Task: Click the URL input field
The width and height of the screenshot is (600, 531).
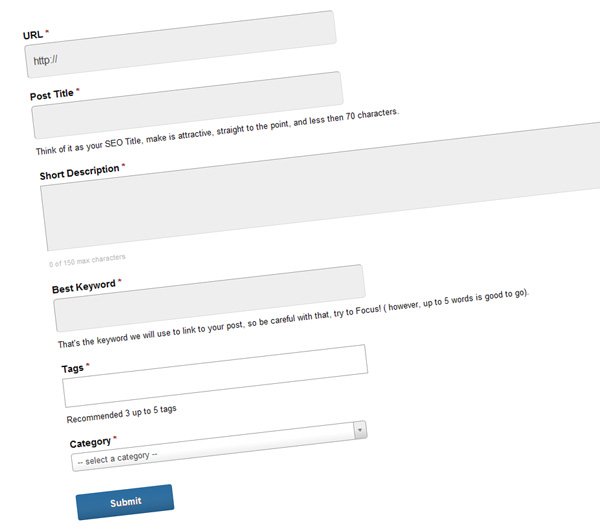Action: (180, 44)
